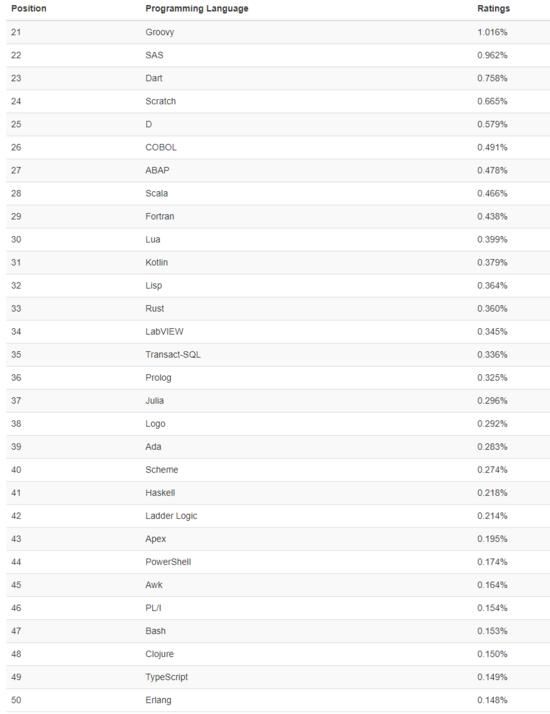Click the 1.016% rating value
The image size is (550, 714).
coord(492,32)
